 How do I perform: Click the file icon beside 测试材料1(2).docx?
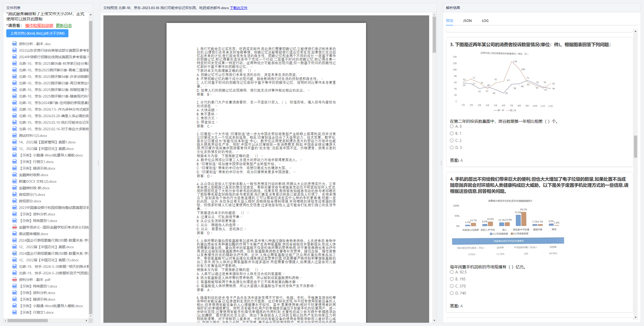[x=15, y=136]
